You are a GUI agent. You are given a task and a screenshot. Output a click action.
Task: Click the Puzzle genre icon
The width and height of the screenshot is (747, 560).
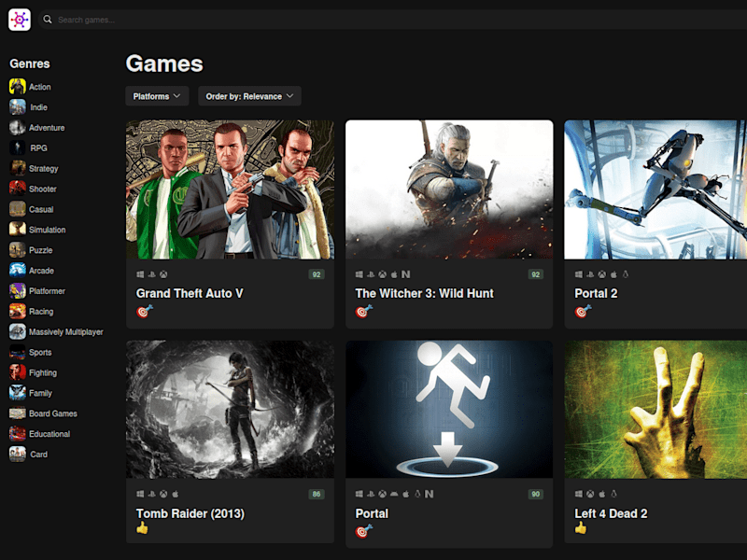click(18, 250)
